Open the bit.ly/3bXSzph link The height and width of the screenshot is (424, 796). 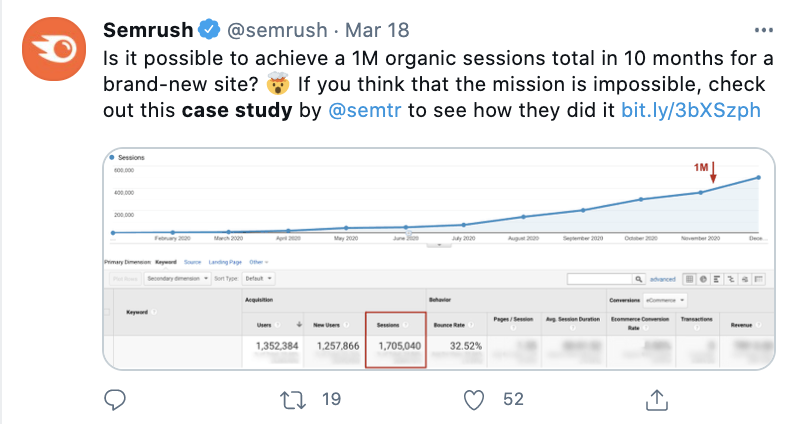coord(691,110)
